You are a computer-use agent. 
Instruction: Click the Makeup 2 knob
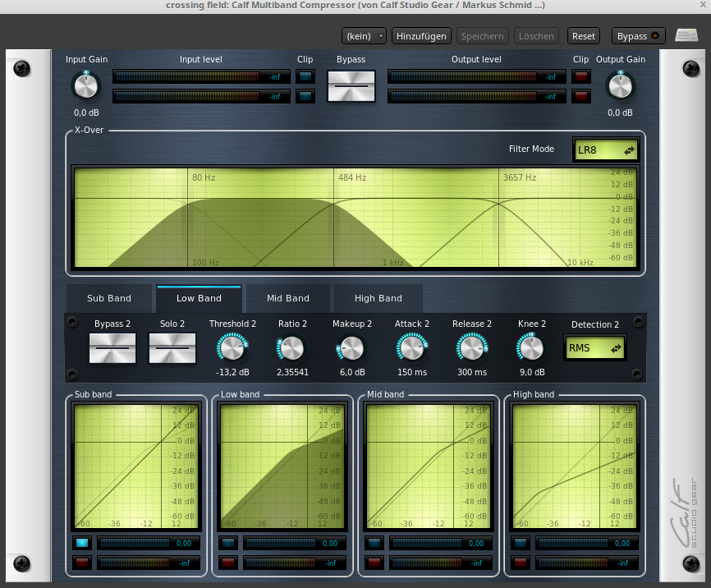point(352,348)
